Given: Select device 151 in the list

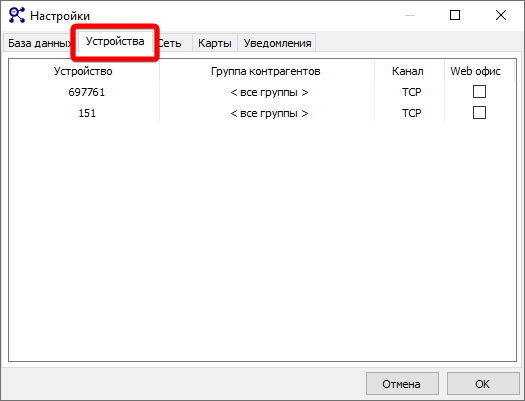Looking at the screenshot, I should click(x=86, y=113).
